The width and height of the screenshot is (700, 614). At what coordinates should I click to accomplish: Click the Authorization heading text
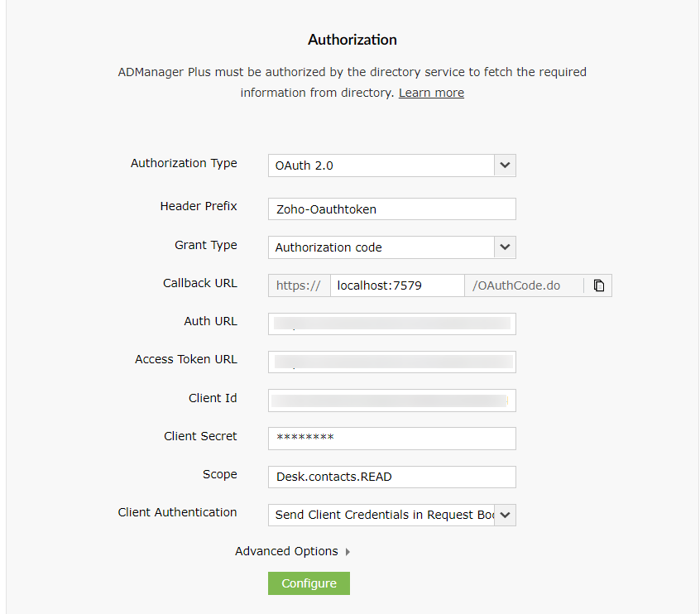pyautogui.click(x=352, y=40)
